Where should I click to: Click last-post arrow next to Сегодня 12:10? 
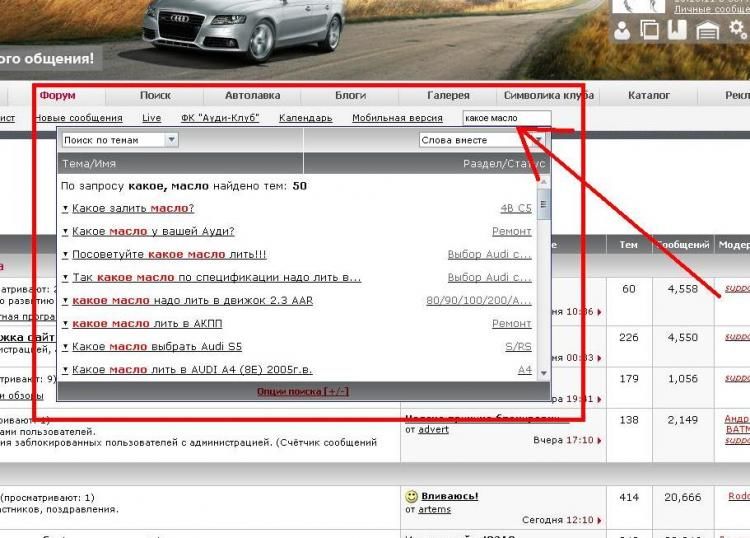pos(599,521)
